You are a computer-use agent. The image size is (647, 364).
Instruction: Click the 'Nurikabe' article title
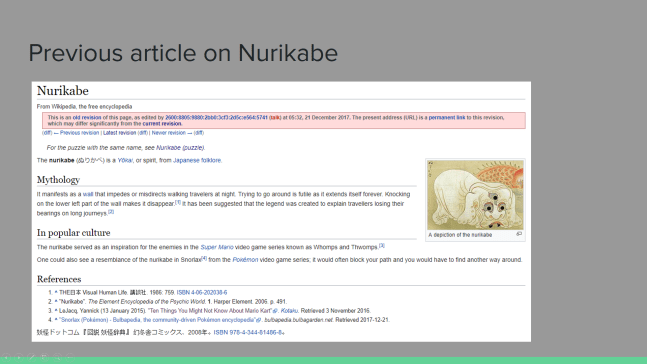(63, 91)
